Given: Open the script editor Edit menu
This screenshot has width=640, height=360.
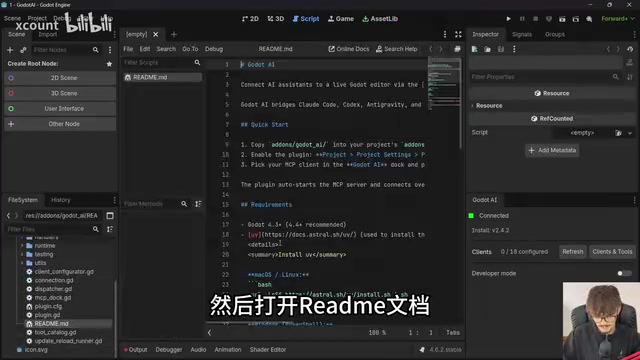Looking at the screenshot, I should click(145, 49).
